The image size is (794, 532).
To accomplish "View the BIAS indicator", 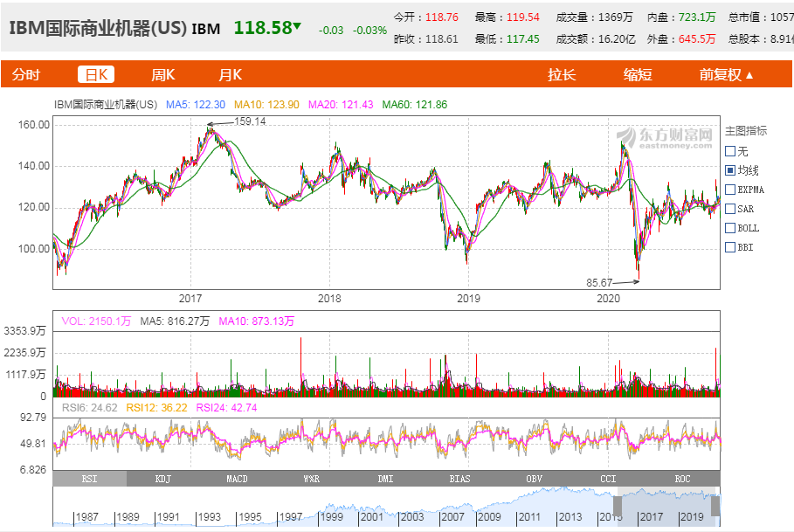I will click(459, 479).
